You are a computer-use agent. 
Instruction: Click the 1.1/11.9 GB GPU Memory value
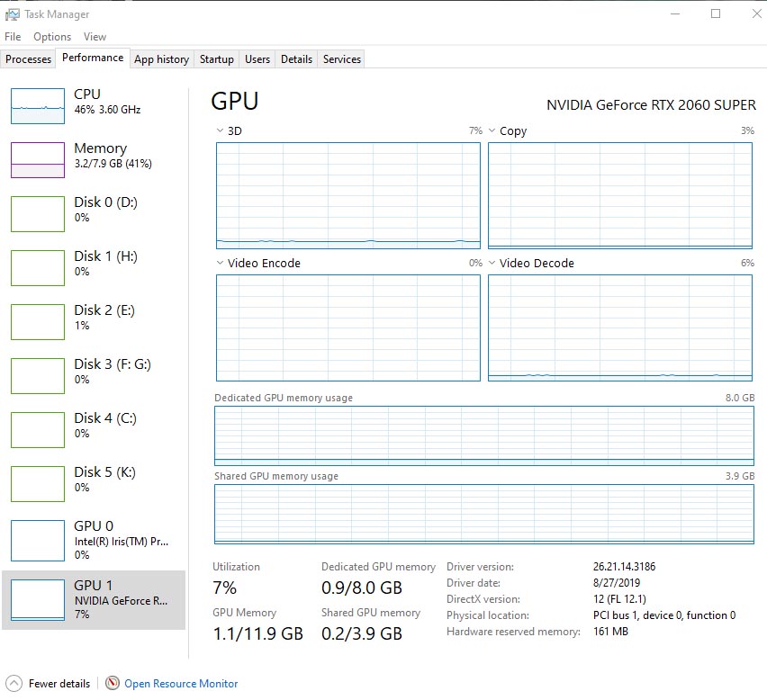click(257, 633)
